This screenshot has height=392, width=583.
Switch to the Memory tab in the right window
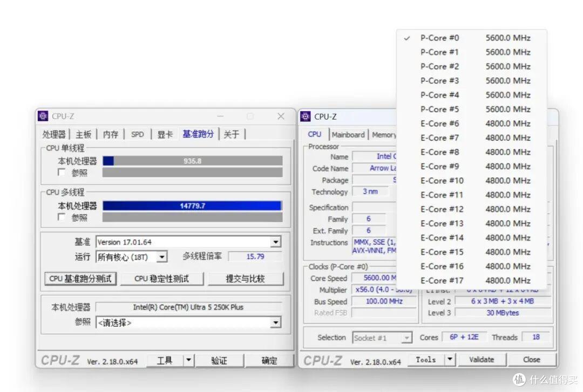pos(384,135)
